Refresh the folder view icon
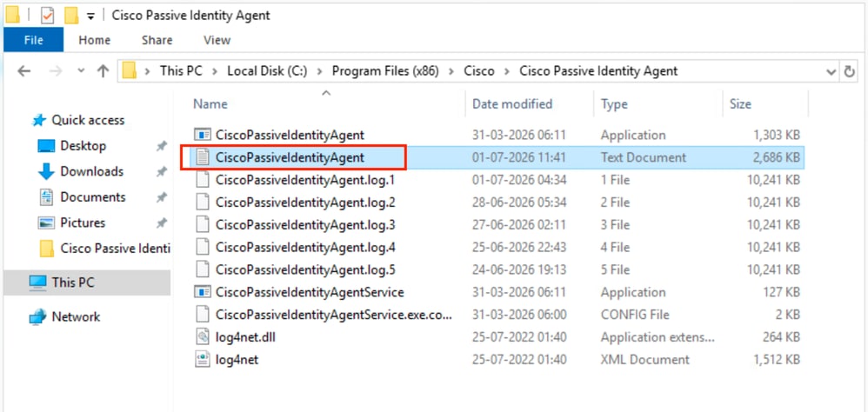 click(x=849, y=71)
